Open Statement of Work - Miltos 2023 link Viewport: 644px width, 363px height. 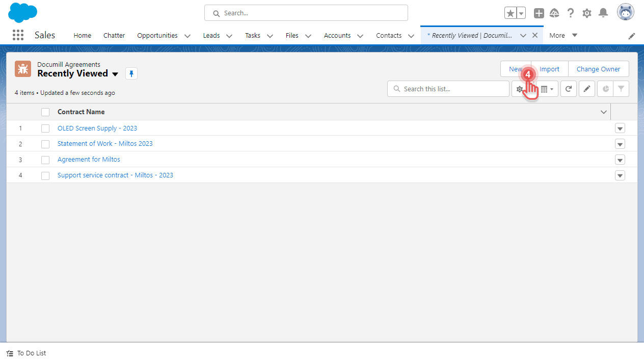pos(105,144)
